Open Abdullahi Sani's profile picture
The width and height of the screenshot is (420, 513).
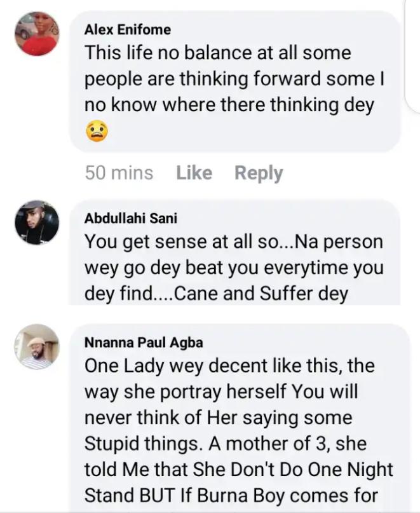tap(37, 223)
